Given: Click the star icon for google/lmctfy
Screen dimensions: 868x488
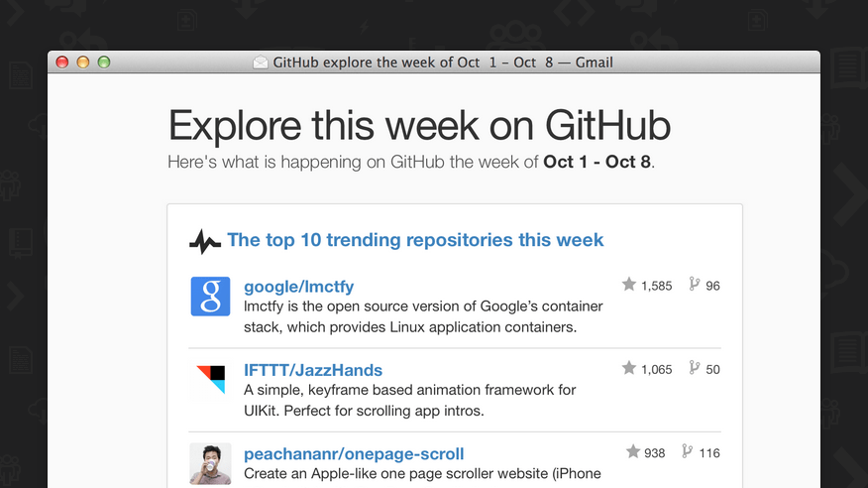Looking at the screenshot, I should [x=628, y=285].
